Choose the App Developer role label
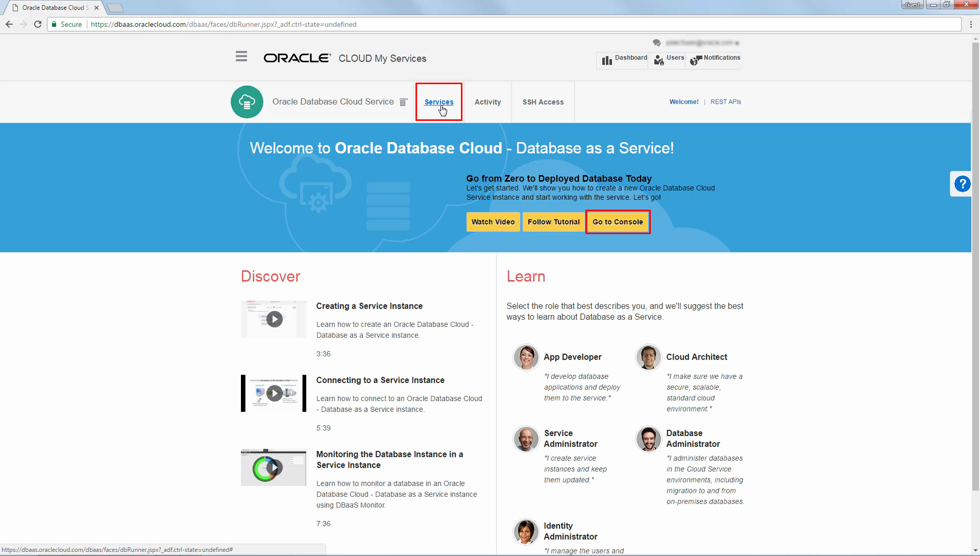This screenshot has width=980, height=556. click(x=572, y=357)
